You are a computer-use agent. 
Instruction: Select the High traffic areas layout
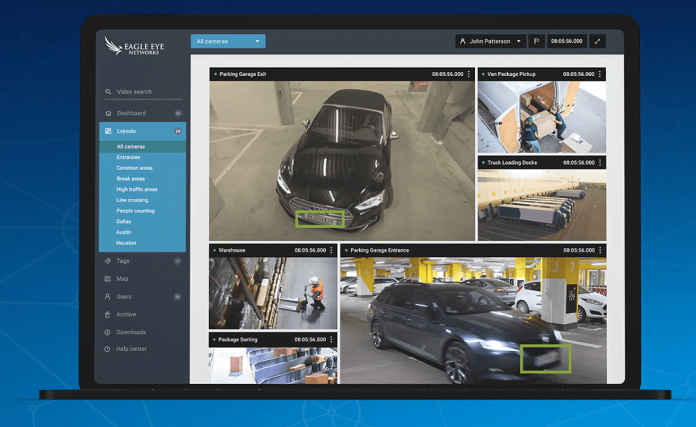coord(136,189)
